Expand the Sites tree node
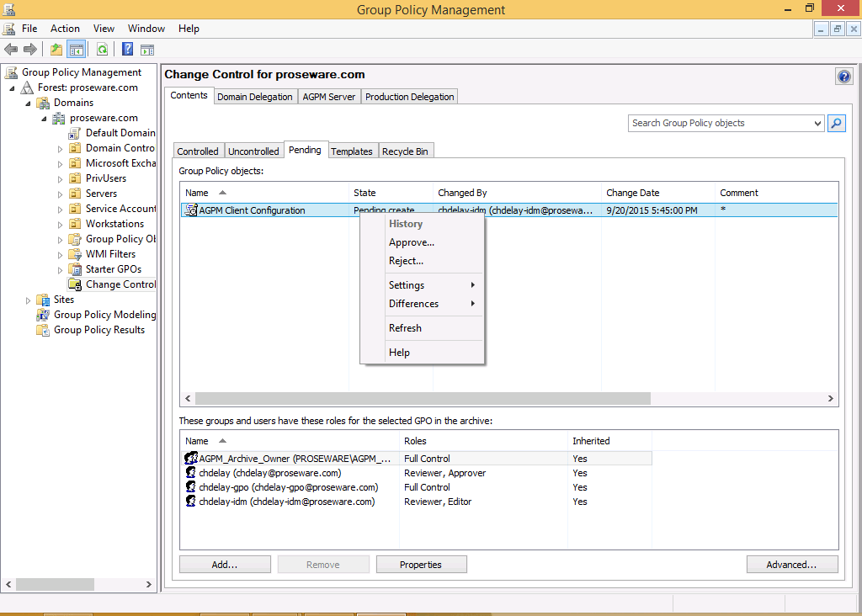Image resolution: width=862 pixels, height=616 pixels. 29,300
